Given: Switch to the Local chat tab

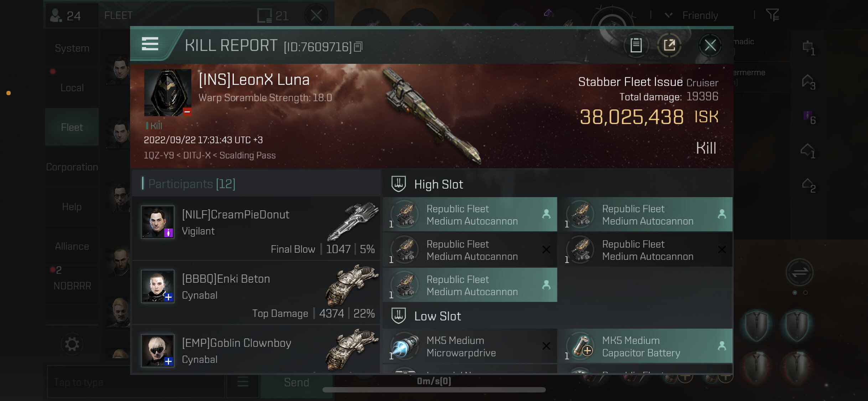Looking at the screenshot, I should coord(72,88).
